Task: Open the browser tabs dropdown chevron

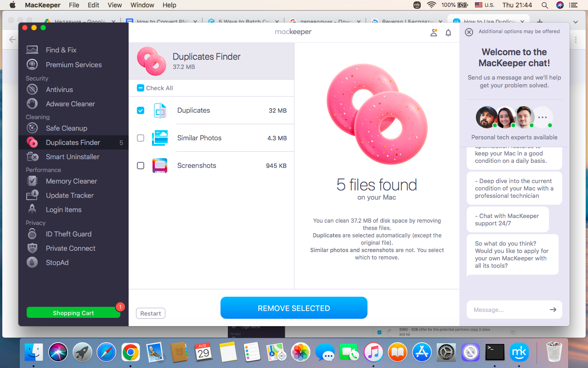Action: [x=576, y=22]
